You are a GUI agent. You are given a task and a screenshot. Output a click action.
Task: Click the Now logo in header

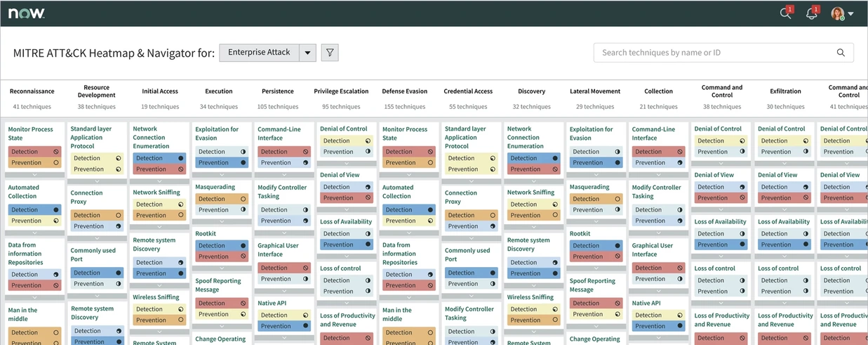(27, 13)
